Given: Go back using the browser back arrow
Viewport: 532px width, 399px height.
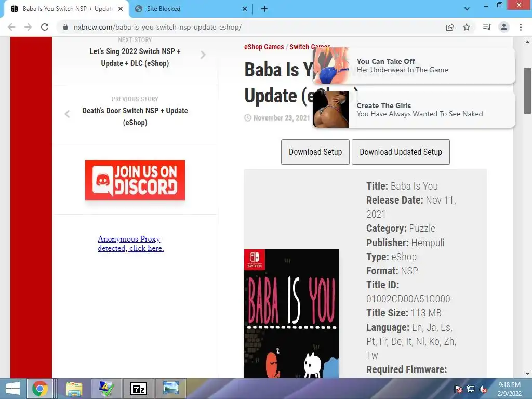Looking at the screenshot, I should (11, 27).
